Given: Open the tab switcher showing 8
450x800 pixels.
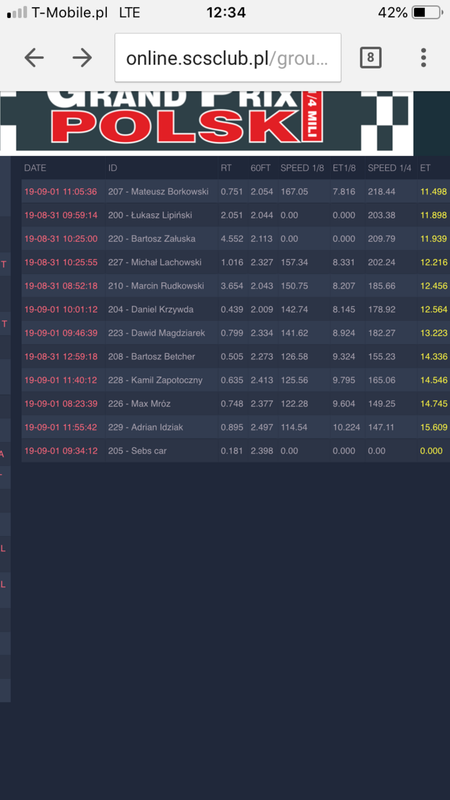Looking at the screenshot, I should [x=370, y=58].
